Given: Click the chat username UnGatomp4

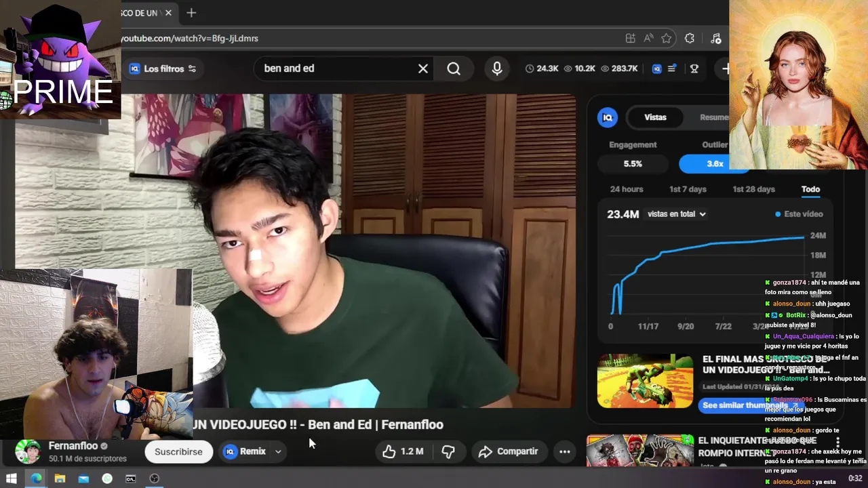Looking at the screenshot, I should click(x=791, y=379).
